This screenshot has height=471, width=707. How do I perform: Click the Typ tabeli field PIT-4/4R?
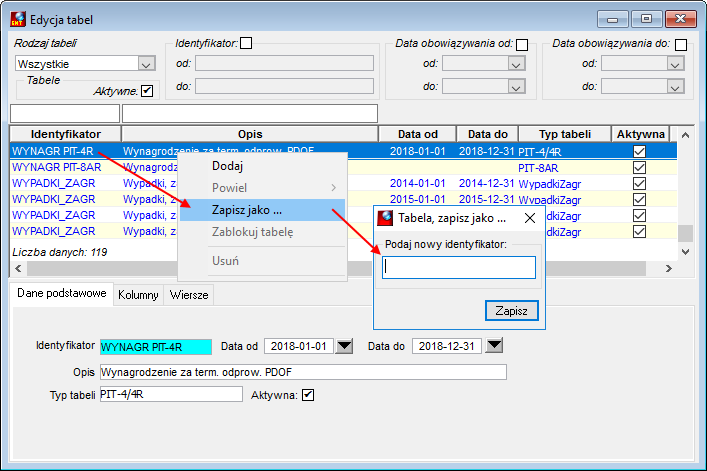[x=171, y=394]
